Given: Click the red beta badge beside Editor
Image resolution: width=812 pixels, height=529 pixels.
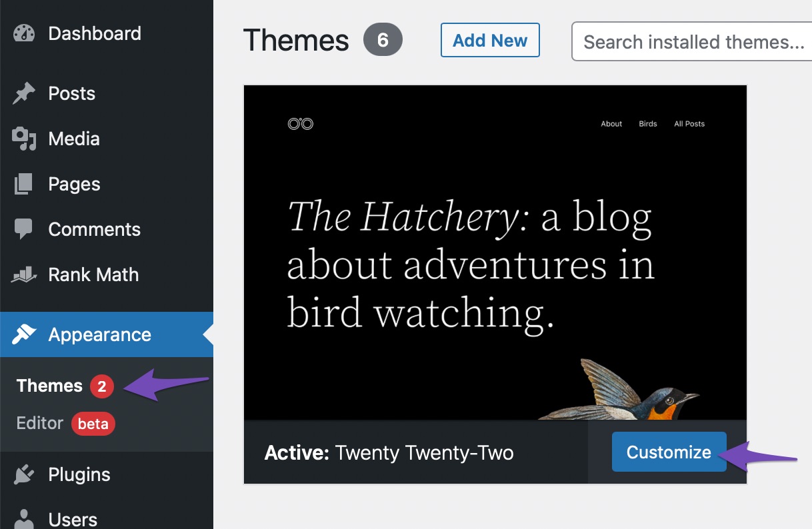Looking at the screenshot, I should click(x=93, y=424).
